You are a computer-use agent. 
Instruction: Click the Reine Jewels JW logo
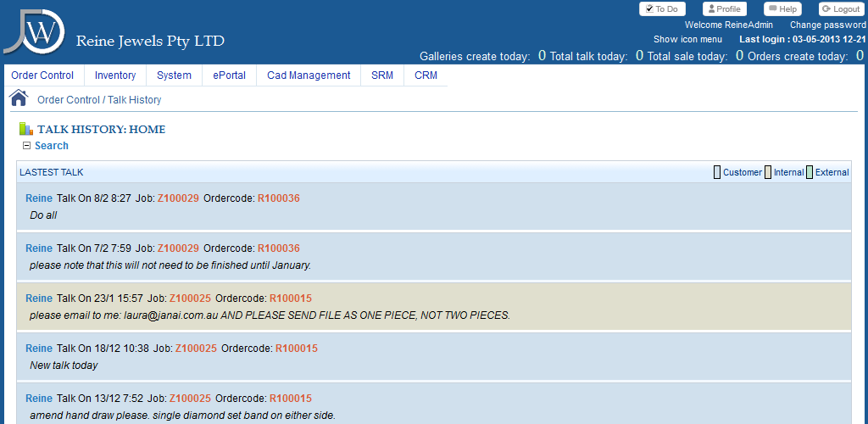[34, 31]
